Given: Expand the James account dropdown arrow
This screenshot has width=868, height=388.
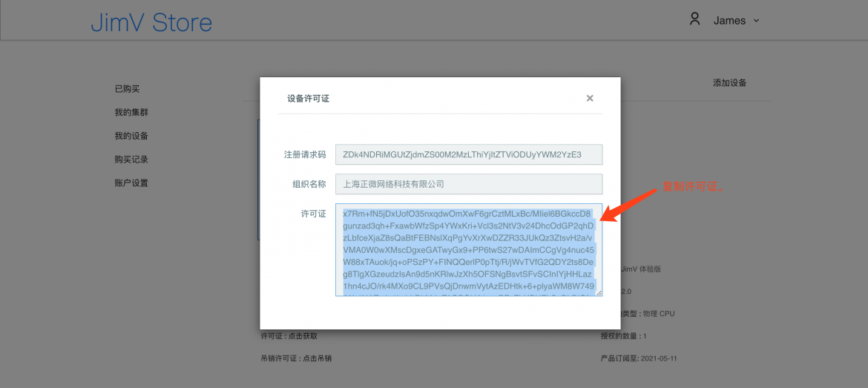Looking at the screenshot, I should pos(756,21).
